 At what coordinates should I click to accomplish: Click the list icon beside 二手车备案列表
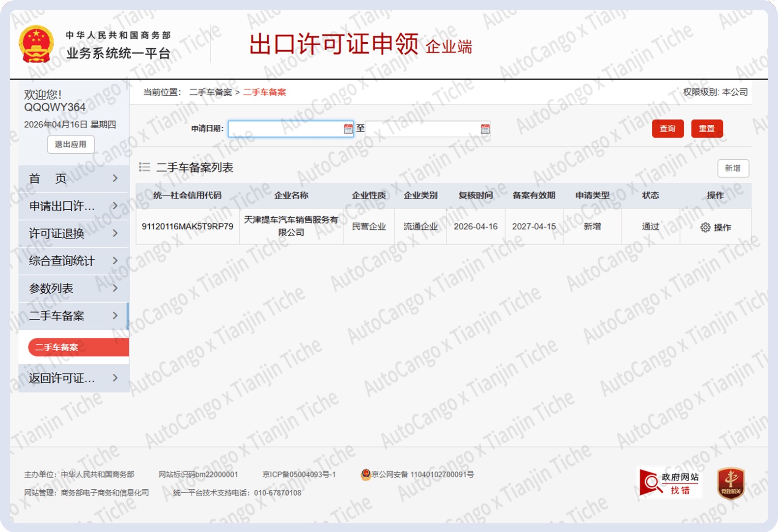coord(144,167)
